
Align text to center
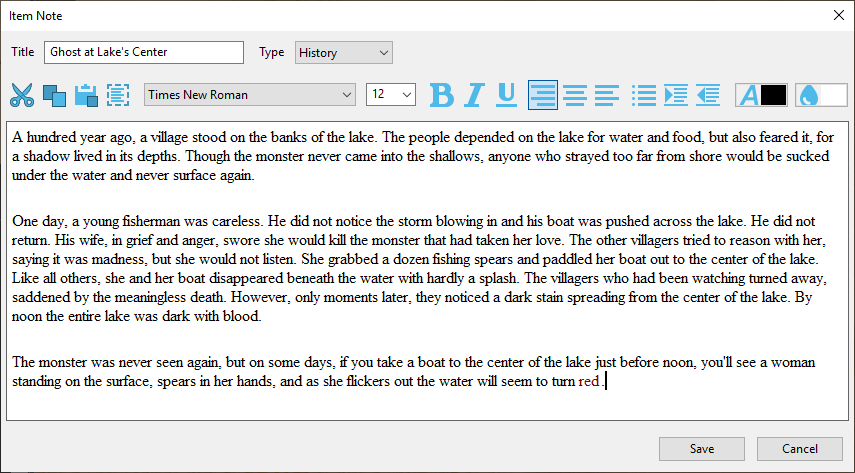(574, 95)
